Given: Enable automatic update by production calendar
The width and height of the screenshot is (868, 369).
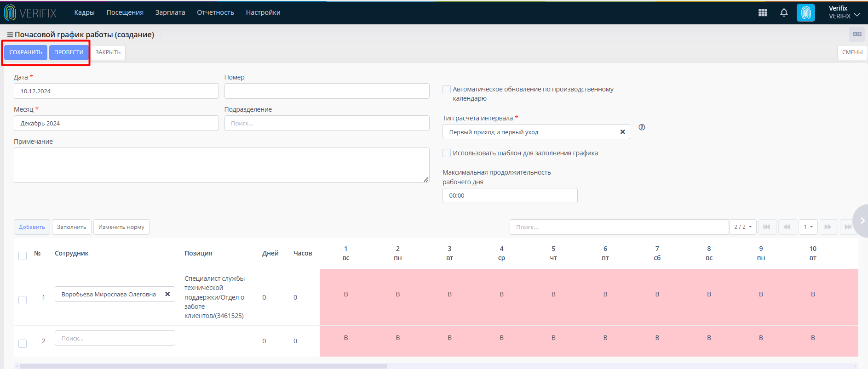Looking at the screenshot, I should coord(447,89).
